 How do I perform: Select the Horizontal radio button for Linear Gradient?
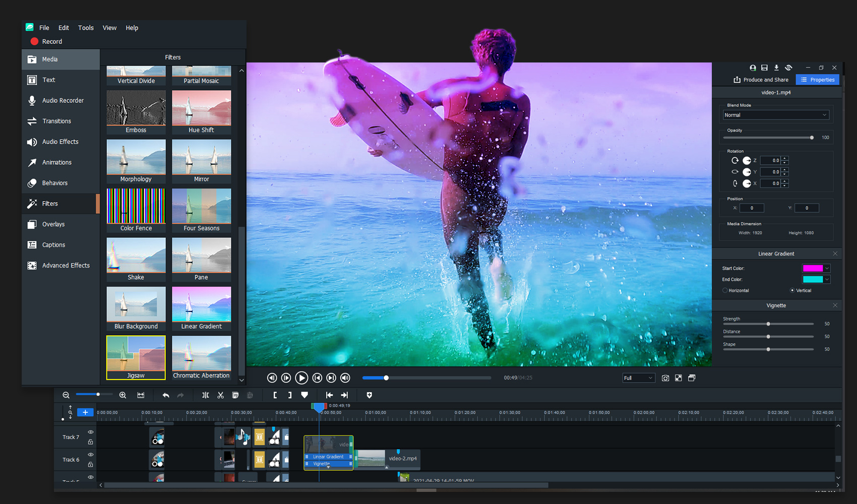(724, 290)
